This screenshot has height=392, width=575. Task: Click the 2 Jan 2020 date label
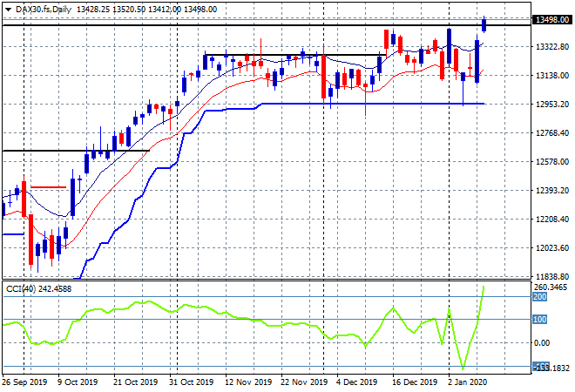468,382
